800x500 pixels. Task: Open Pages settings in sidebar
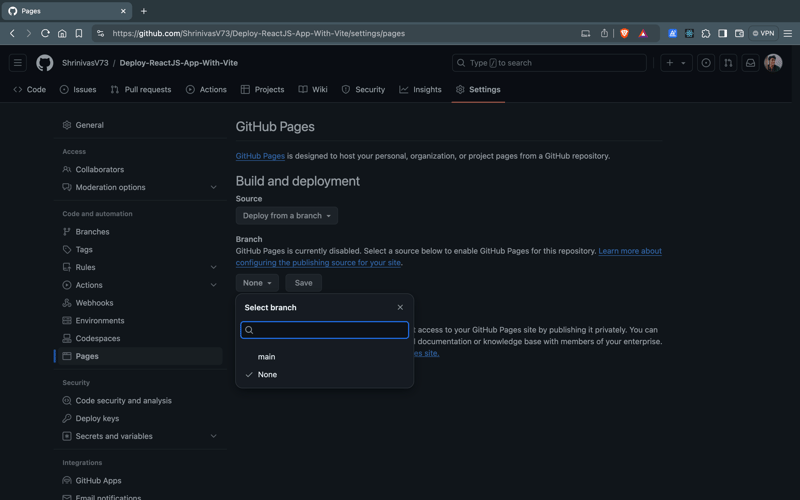click(x=139, y=356)
